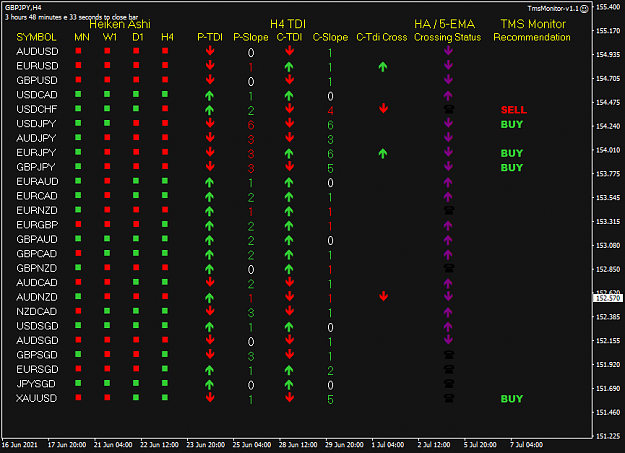Click the time to close bar countdown text

pyautogui.click(x=71, y=17)
